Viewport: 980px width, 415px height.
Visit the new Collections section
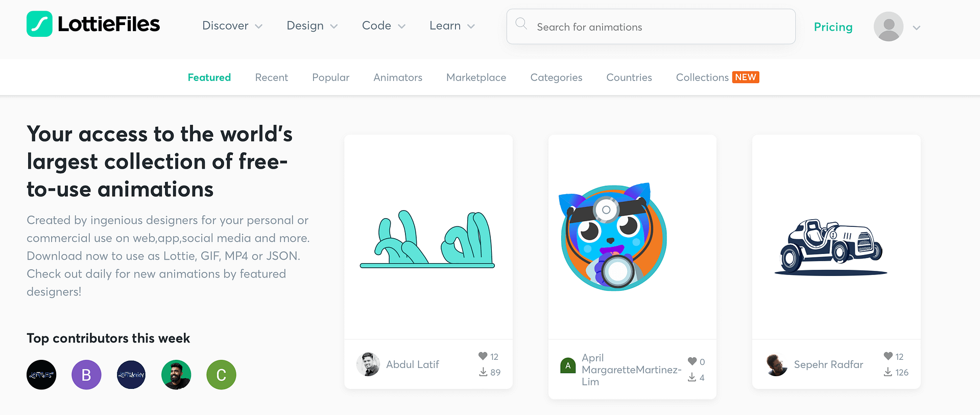click(702, 77)
